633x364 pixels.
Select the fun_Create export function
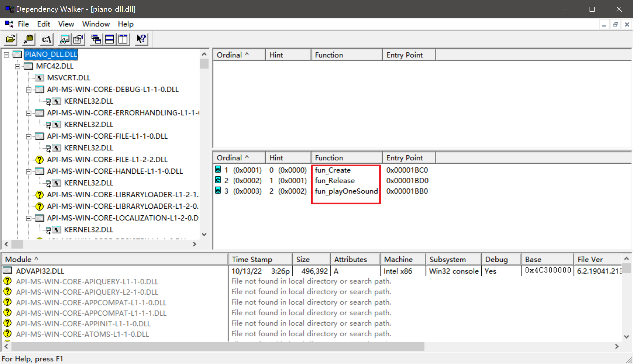(333, 170)
